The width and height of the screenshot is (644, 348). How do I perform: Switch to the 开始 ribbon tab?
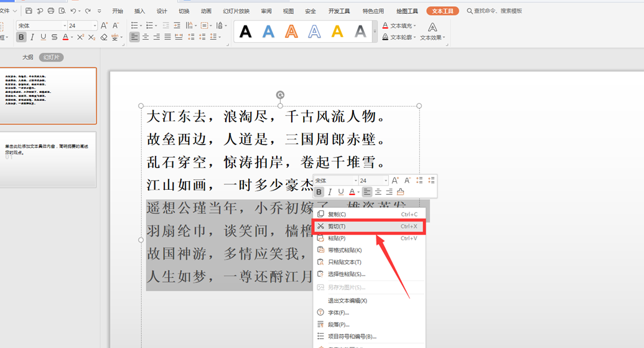[x=118, y=11]
